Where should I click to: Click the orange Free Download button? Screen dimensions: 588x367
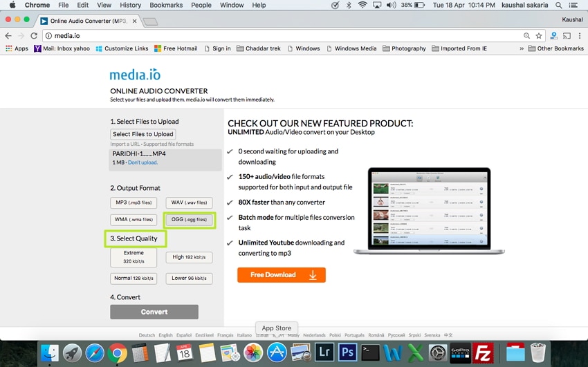(282, 275)
